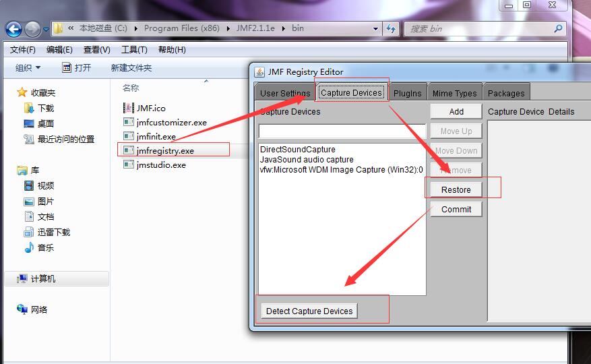This screenshot has height=364, width=591.
Task: Click the Move Down button
Action: [x=456, y=151]
